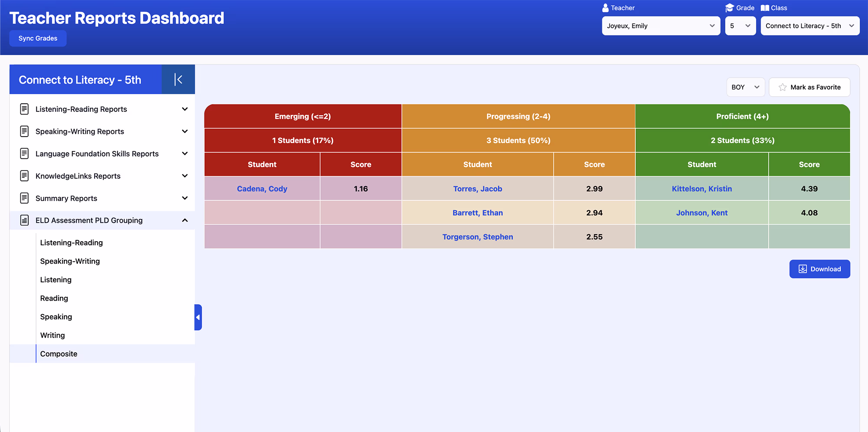Click Sync Grades button

38,38
